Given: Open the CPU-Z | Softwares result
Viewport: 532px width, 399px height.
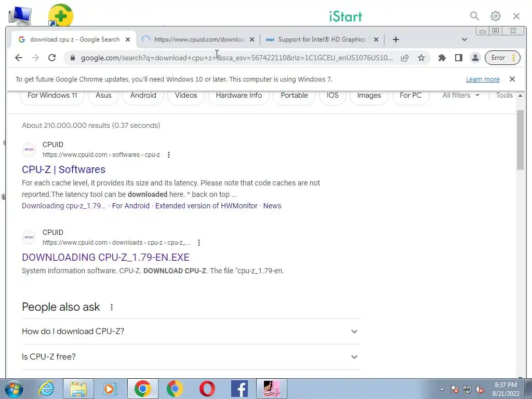Looking at the screenshot, I should click(x=63, y=169).
